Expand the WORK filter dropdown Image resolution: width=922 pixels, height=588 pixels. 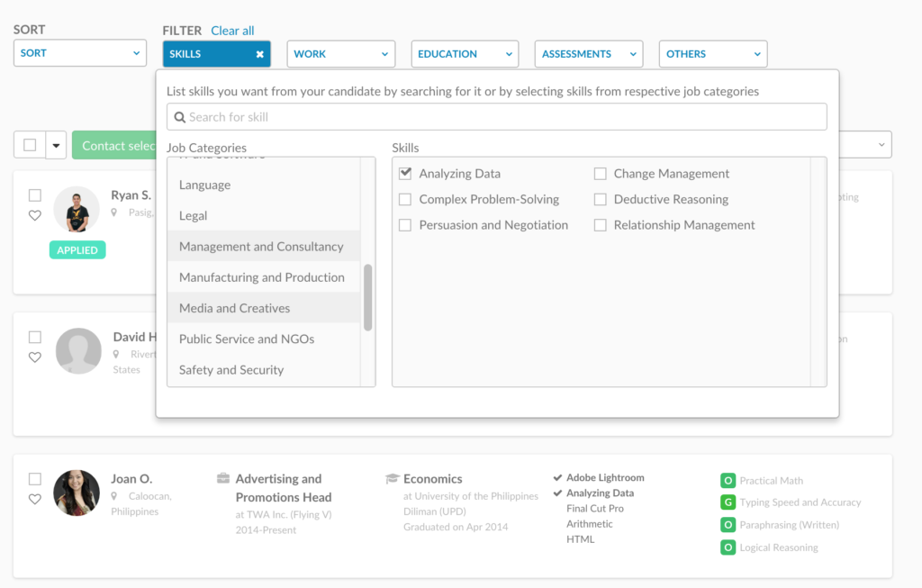pyautogui.click(x=340, y=53)
